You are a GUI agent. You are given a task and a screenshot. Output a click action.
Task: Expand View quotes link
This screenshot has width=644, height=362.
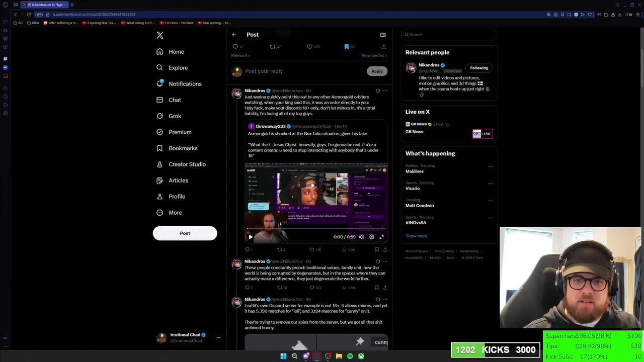click(x=374, y=55)
